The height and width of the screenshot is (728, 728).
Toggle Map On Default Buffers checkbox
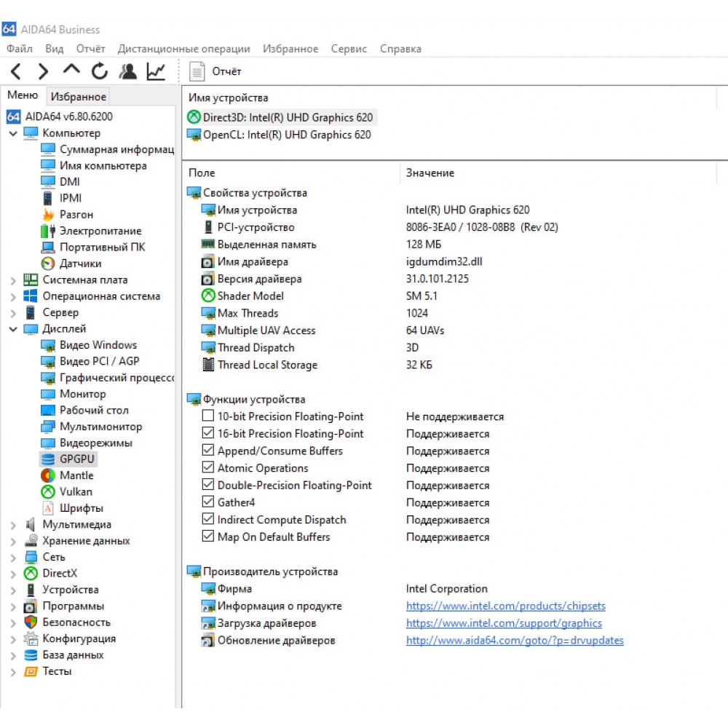pyautogui.click(x=208, y=536)
